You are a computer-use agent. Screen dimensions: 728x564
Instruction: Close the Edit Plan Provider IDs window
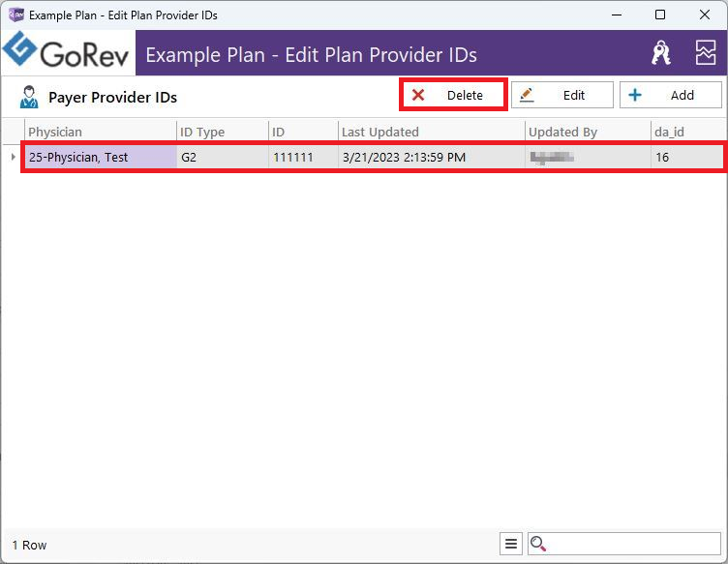coord(705,15)
